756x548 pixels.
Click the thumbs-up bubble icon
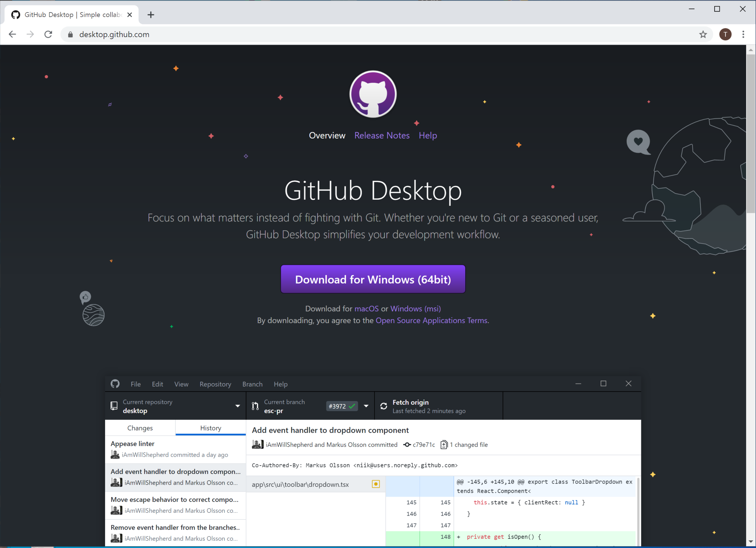point(85,297)
